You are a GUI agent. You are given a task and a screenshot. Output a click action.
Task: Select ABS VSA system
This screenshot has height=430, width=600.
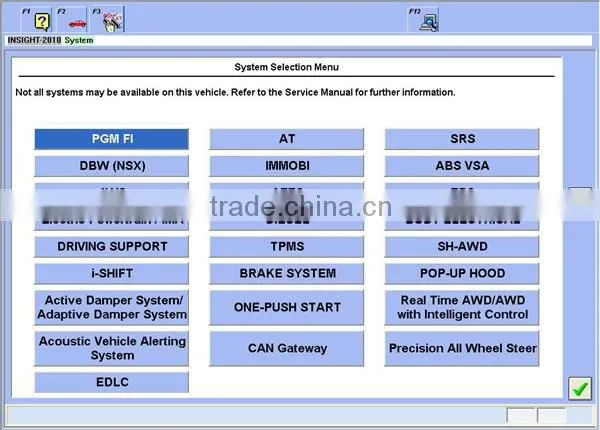(x=462, y=166)
